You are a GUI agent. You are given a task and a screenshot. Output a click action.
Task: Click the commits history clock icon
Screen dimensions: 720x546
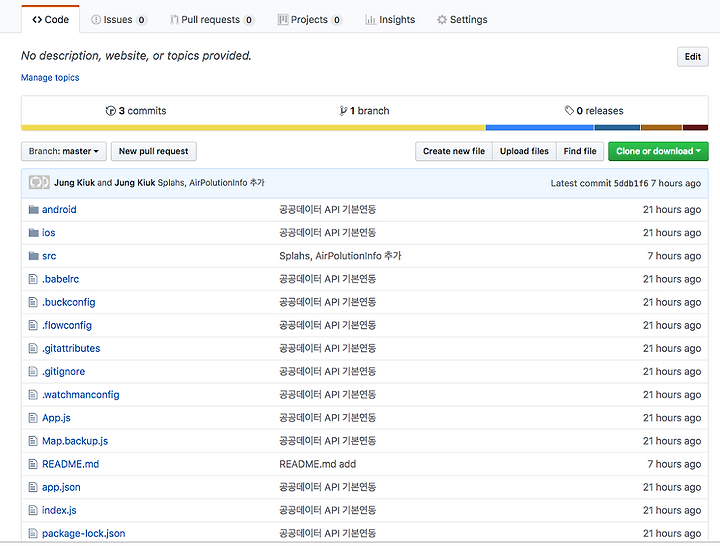111,111
